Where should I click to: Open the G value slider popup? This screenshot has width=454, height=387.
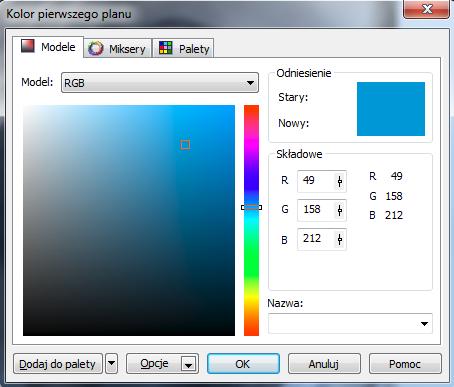340,210
